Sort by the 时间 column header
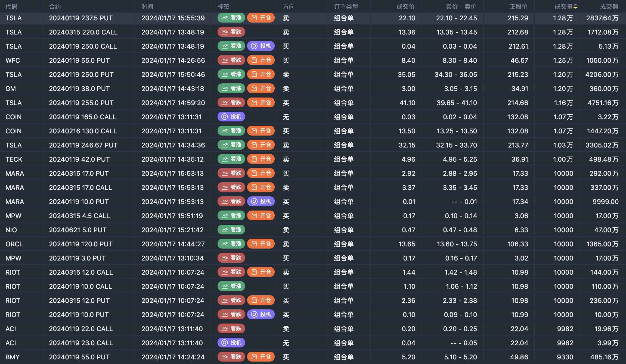 tap(147, 7)
